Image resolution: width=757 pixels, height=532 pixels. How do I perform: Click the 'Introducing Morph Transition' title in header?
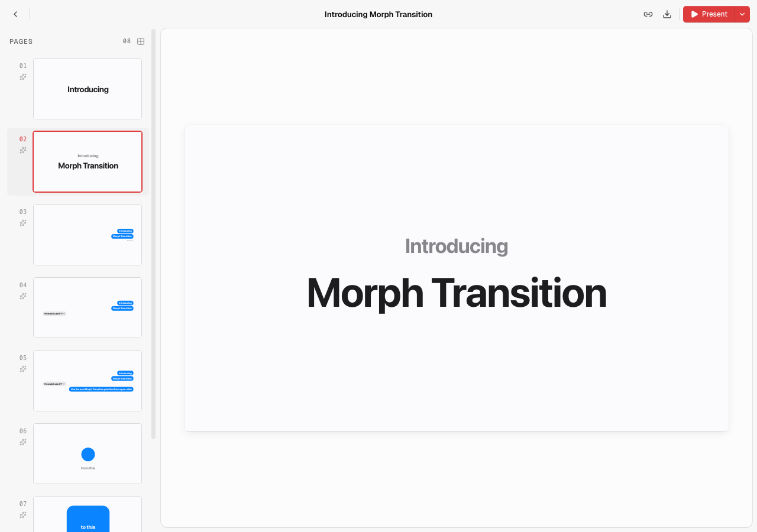378,14
